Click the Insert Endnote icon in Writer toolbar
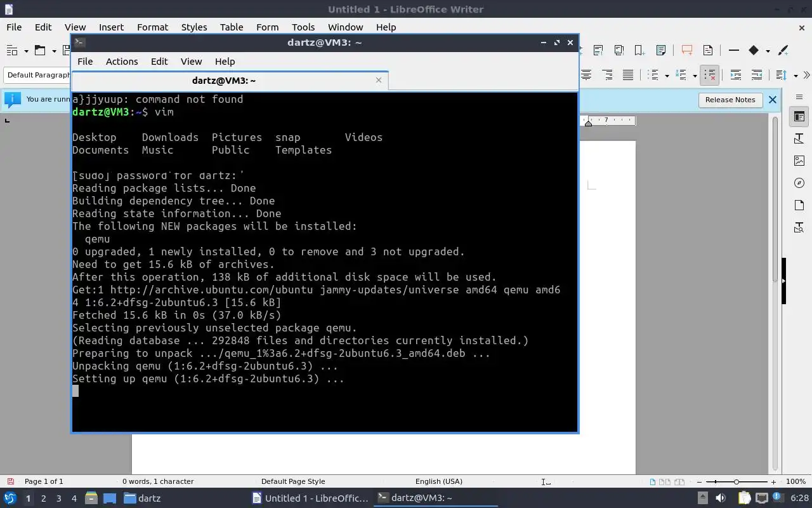The image size is (812, 508). coord(619,50)
